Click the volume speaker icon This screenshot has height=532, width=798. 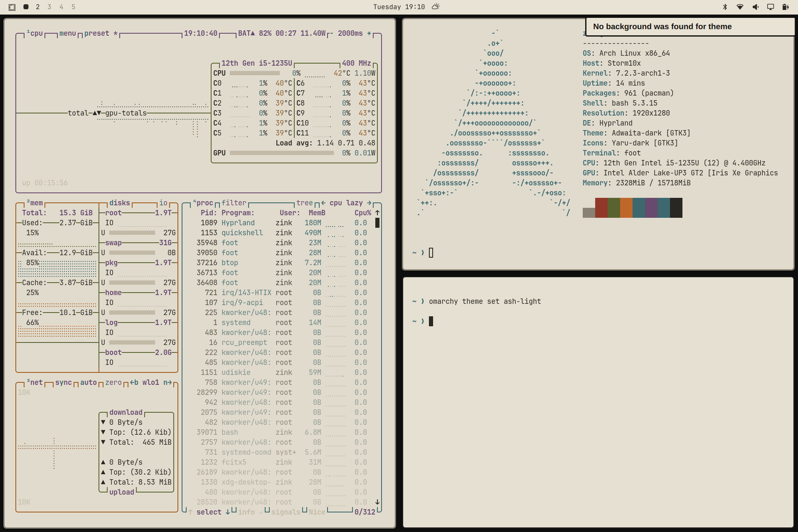(x=755, y=7)
